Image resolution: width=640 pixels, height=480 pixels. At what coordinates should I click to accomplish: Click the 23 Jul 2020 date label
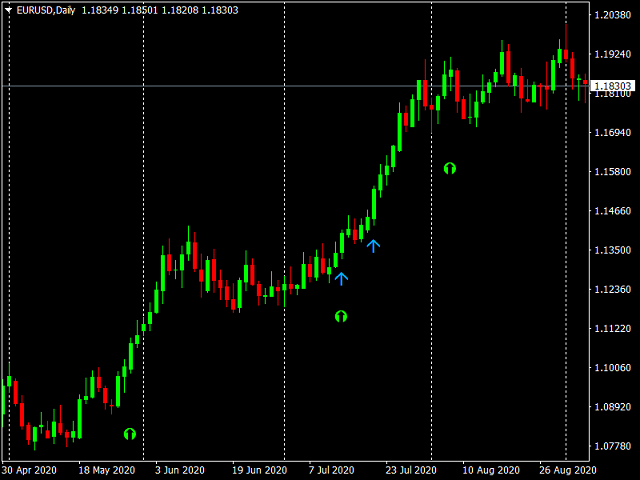point(411,470)
